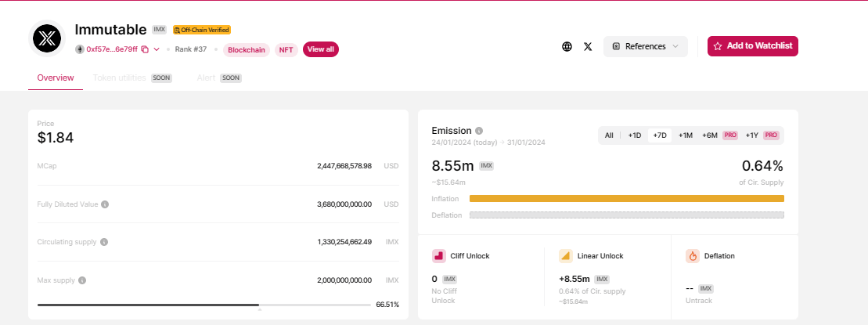The image size is (868, 325).
Task: Click the Deflation flame icon
Action: (692, 256)
